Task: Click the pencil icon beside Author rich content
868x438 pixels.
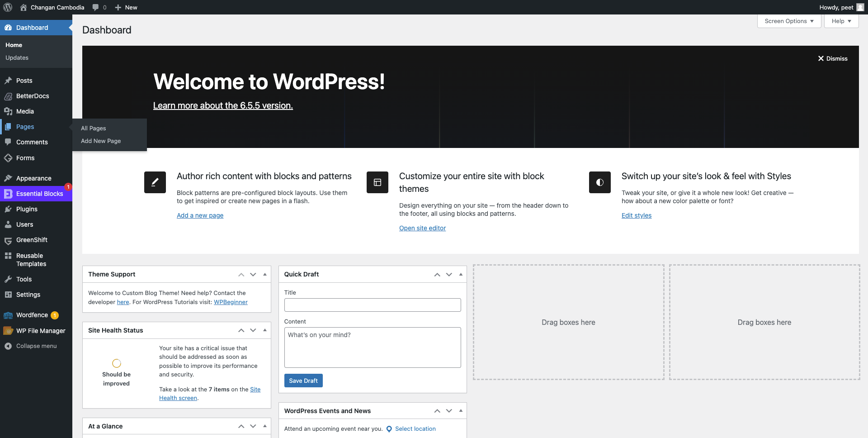Action: [155, 182]
